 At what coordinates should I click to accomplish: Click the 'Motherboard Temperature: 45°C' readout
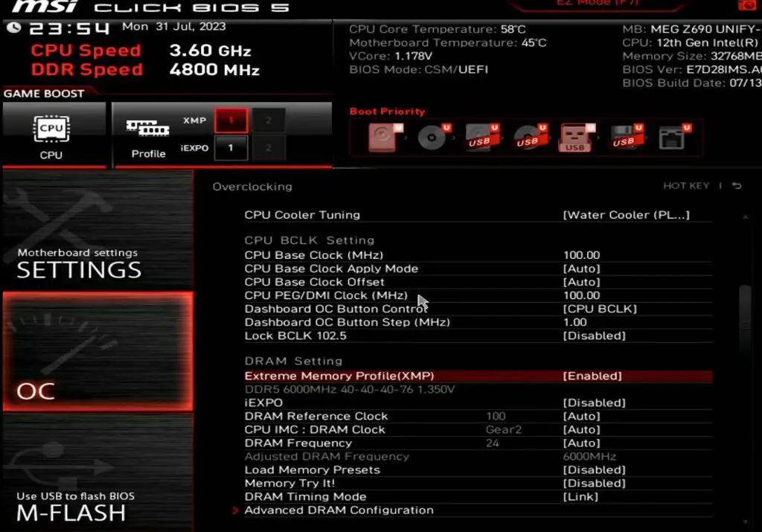click(x=447, y=42)
